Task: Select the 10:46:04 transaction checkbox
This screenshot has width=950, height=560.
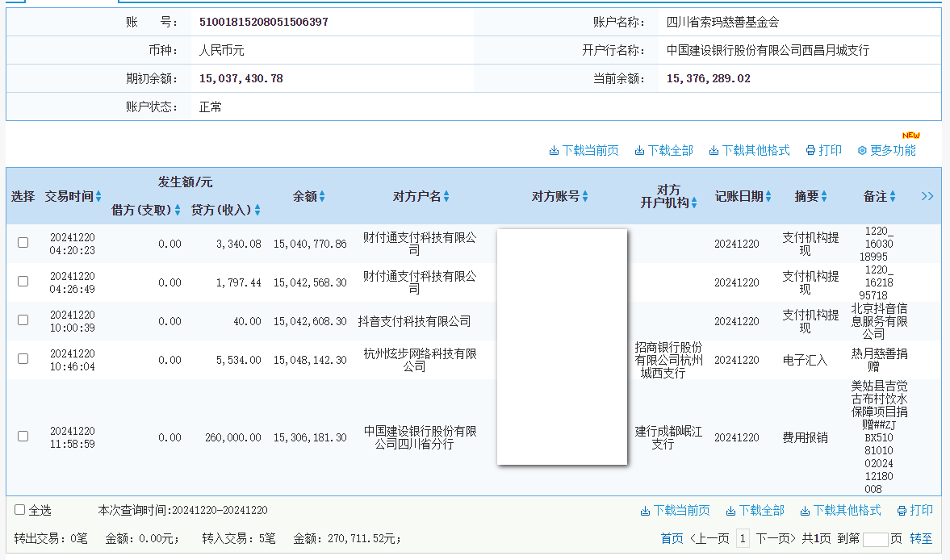Action: pyautogui.click(x=23, y=359)
